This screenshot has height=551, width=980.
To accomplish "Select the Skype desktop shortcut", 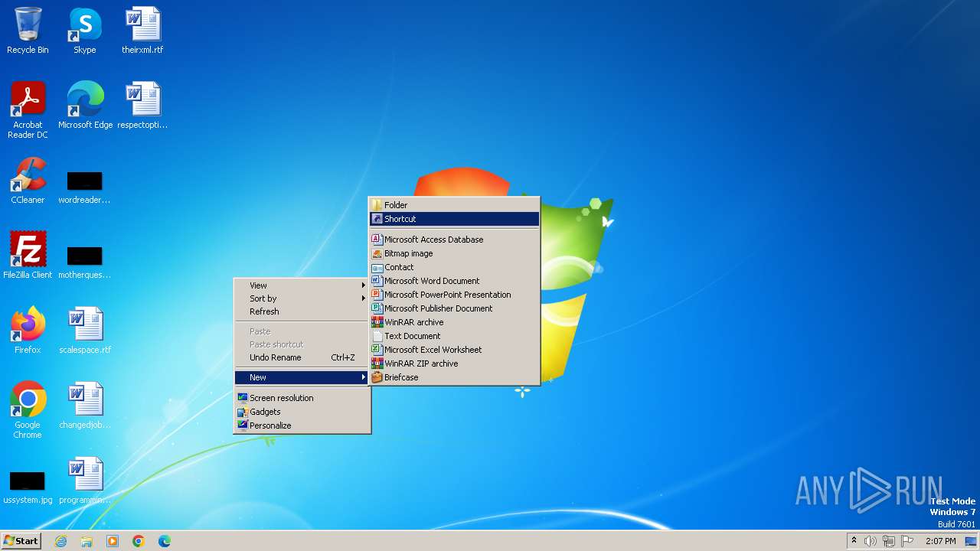I will (85, 31).
